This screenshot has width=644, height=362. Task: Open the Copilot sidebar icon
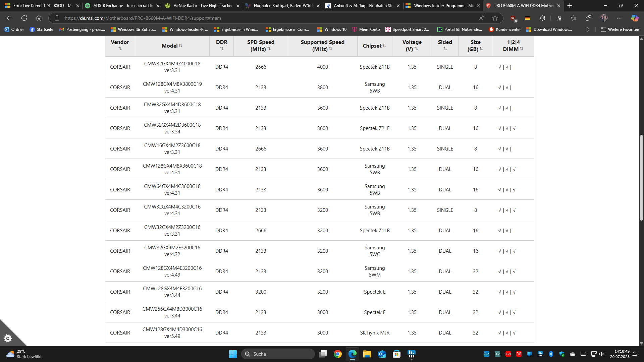click(635, 18)
